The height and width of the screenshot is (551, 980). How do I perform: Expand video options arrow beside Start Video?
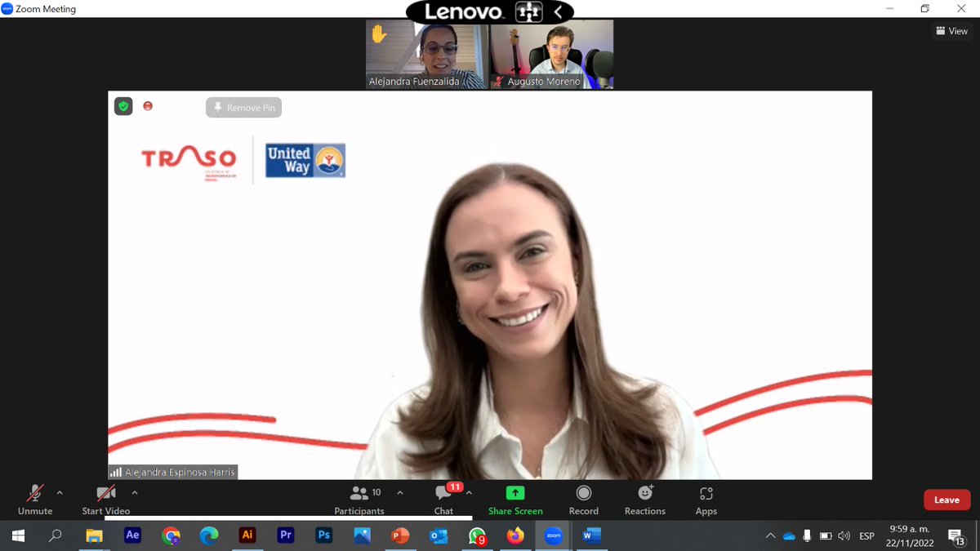135,493
